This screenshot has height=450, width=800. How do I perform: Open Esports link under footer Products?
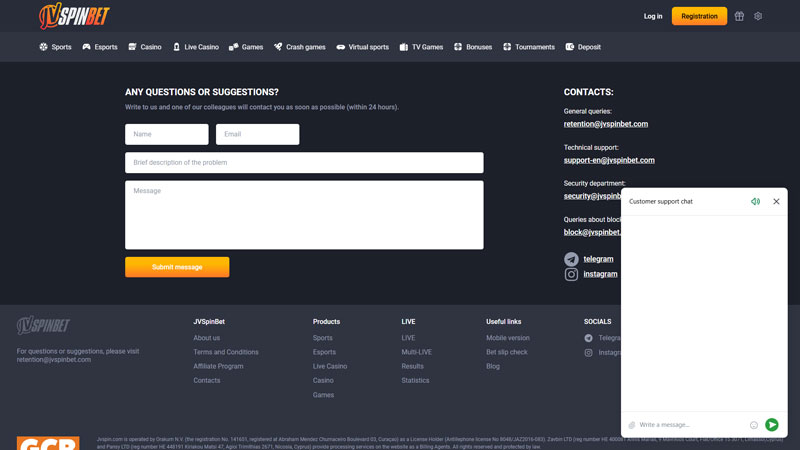click(x=324, y=352)
